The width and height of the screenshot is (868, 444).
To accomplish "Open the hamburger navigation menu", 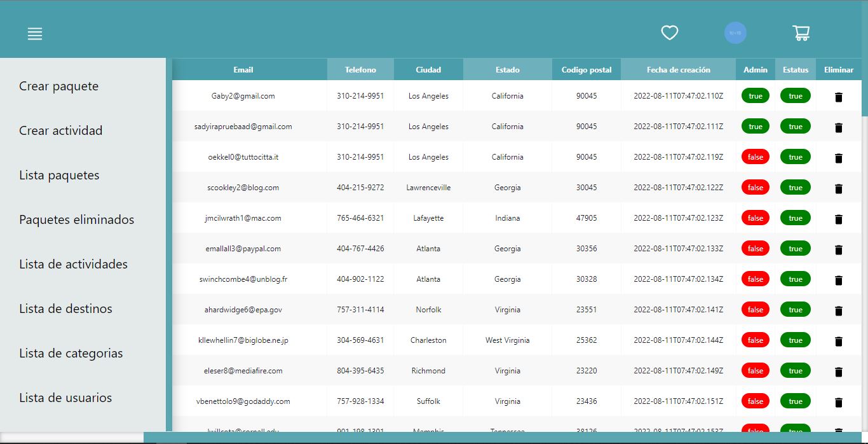I will click(x=34, y=34).
